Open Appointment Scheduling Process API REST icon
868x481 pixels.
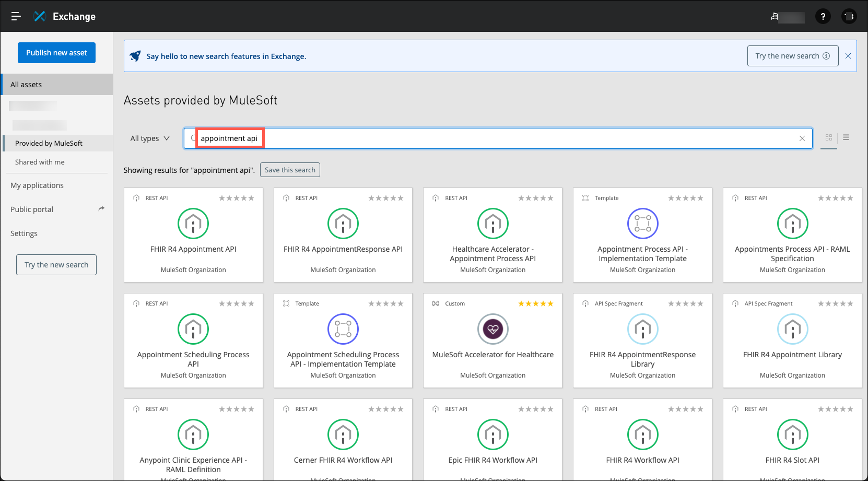click(x=193, y=329)
